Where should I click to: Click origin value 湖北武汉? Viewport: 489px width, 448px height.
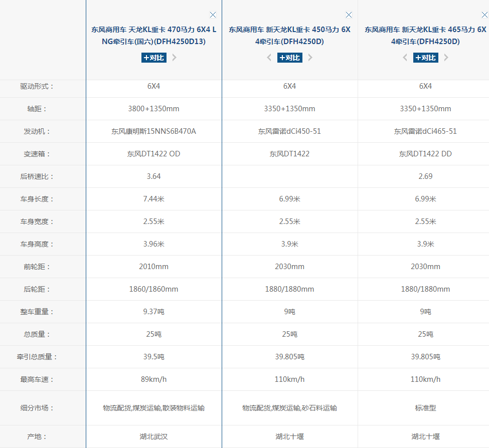154,436
